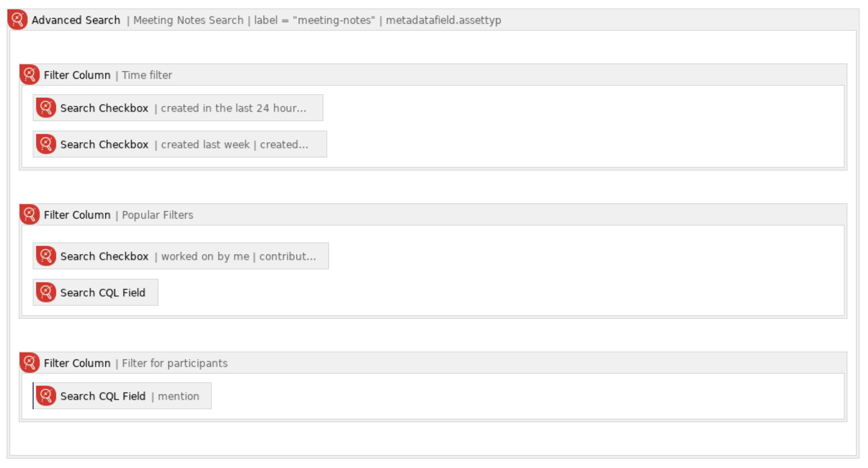Click the Advanced Search macro icon
Image resolution: width=868 pixels, height=468 pixels.
point(18,20)
